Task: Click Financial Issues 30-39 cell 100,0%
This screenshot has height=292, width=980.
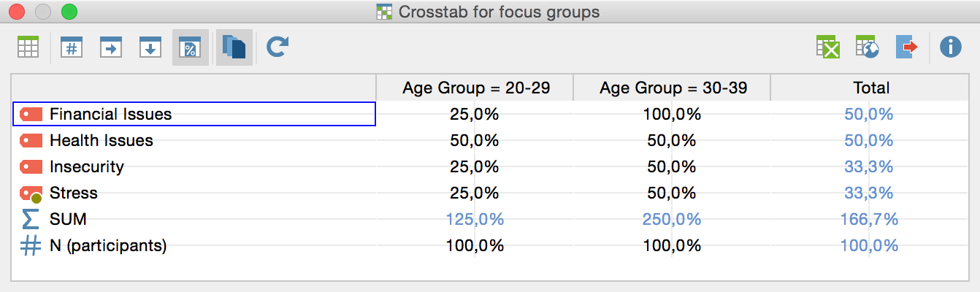Action: (x=672, y=114)
